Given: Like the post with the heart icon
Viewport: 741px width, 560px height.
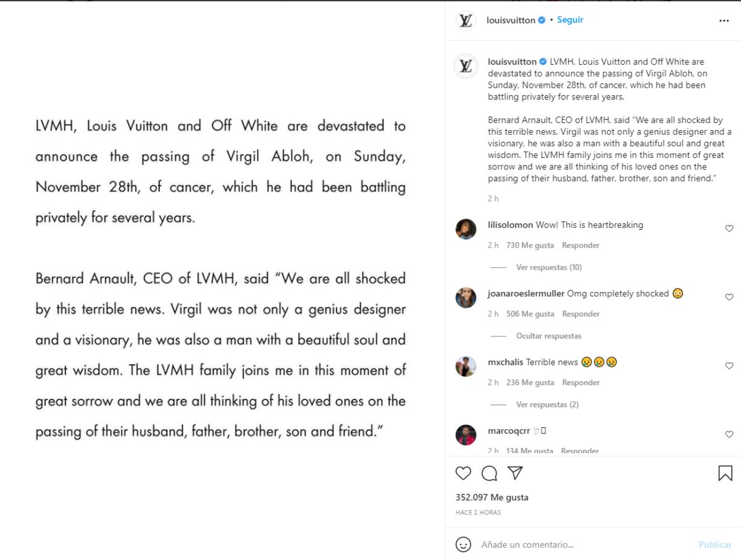Looking at the screenshot, I should click(x=463, y=473).
